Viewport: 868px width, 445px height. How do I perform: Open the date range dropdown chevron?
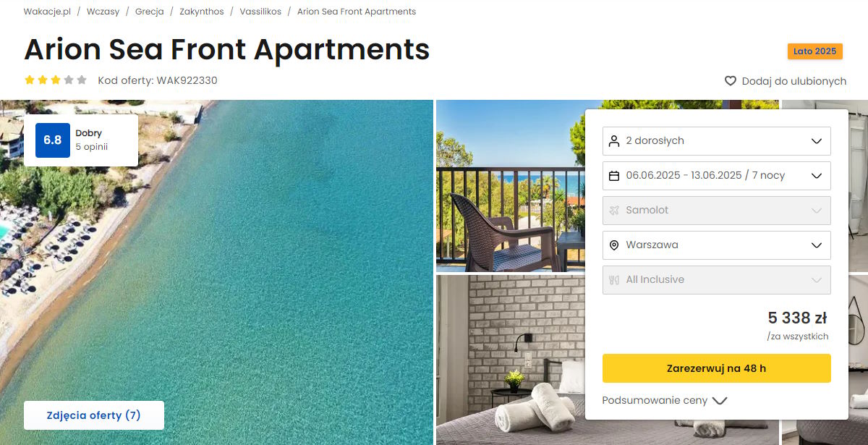point(817,176)
